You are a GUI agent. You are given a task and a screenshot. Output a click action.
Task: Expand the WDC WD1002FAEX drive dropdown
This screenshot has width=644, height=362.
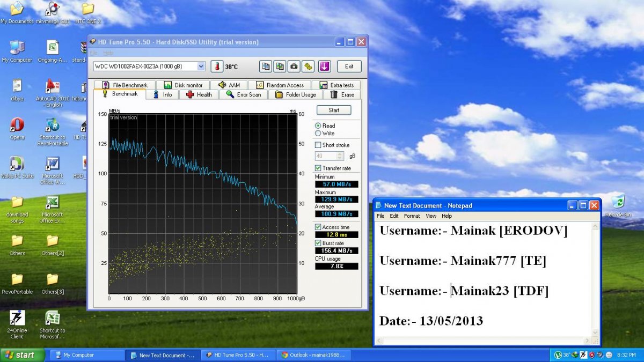[x=201, y=67]
